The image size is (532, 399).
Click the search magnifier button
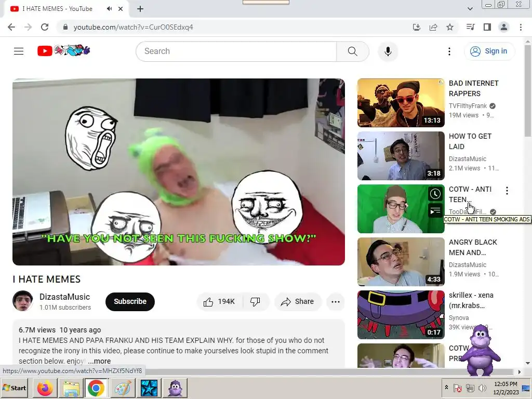[353, 51]
